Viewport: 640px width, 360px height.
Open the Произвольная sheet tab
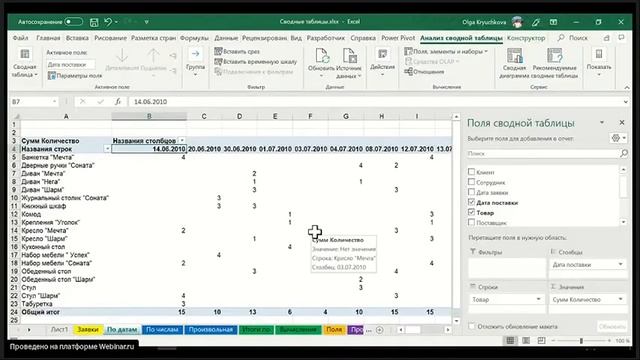point(211,330)
